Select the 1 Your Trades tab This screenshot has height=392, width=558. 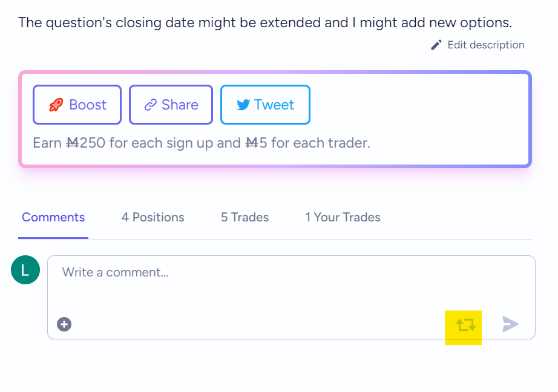pyautogui.click(x=343, y=217)
